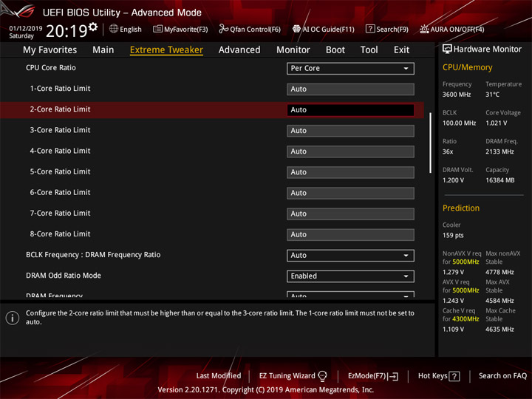Image resolution: width=532 pixels, height=399 pixels.
Task: Select the DRAM Odd Ratio Mode label
Action: [64, 276]
